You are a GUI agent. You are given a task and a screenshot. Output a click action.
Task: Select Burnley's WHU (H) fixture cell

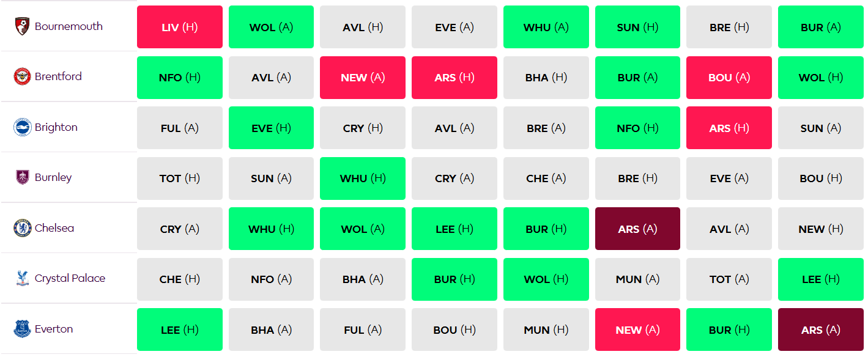(362, 178)
